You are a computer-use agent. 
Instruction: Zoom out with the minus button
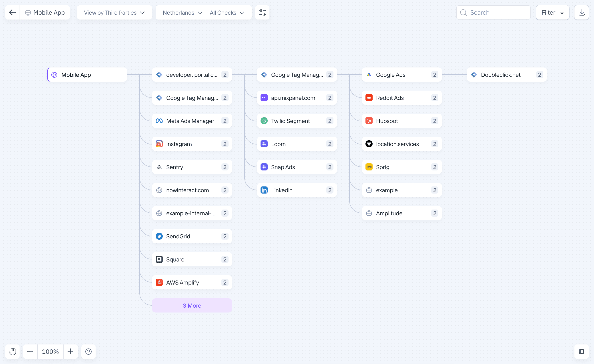pos(30,352)
